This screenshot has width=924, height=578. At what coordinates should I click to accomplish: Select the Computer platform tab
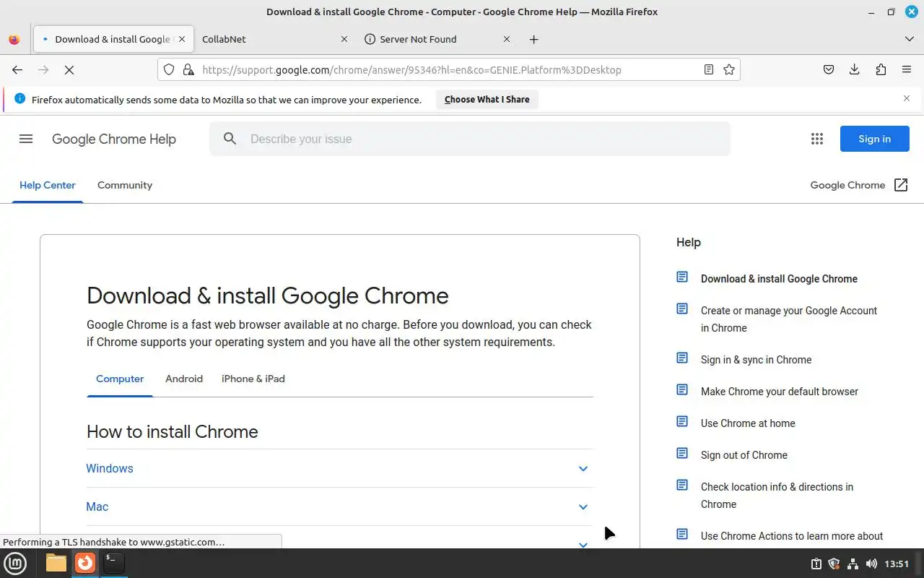120,379
